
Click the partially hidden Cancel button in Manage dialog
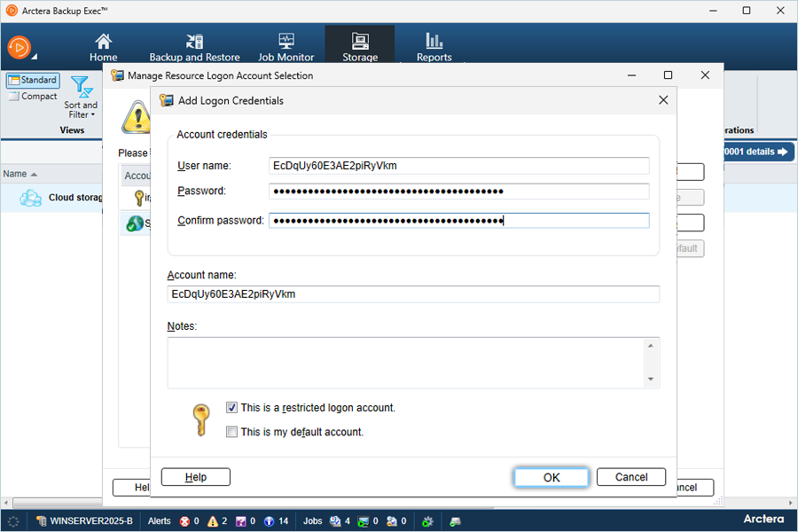point(695,488)
